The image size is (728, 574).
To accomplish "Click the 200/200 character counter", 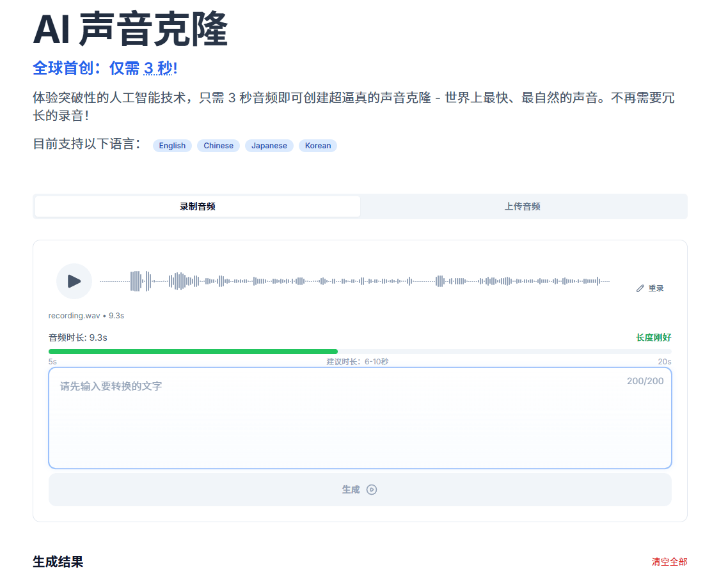I will pyautogui.click(x=645, y=380).
